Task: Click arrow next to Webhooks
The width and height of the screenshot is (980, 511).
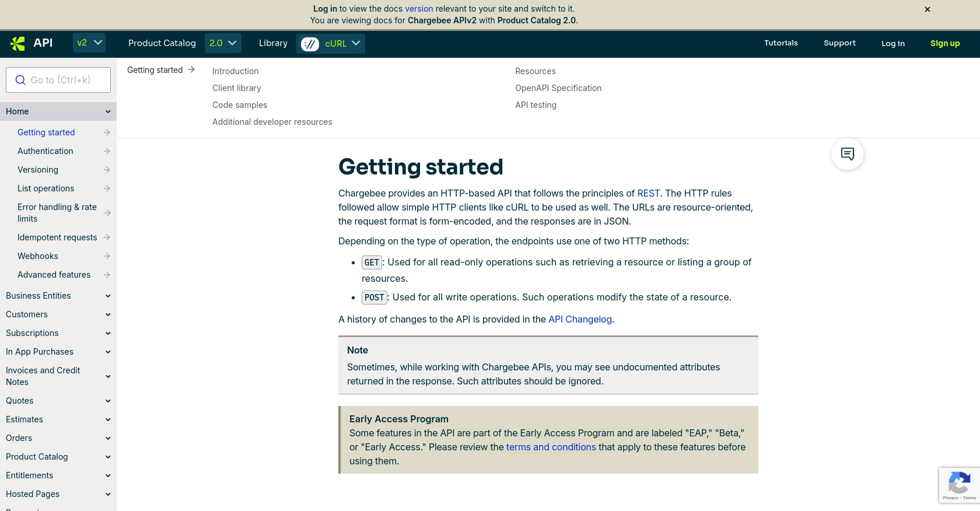Action: click(x=107, y=256)
